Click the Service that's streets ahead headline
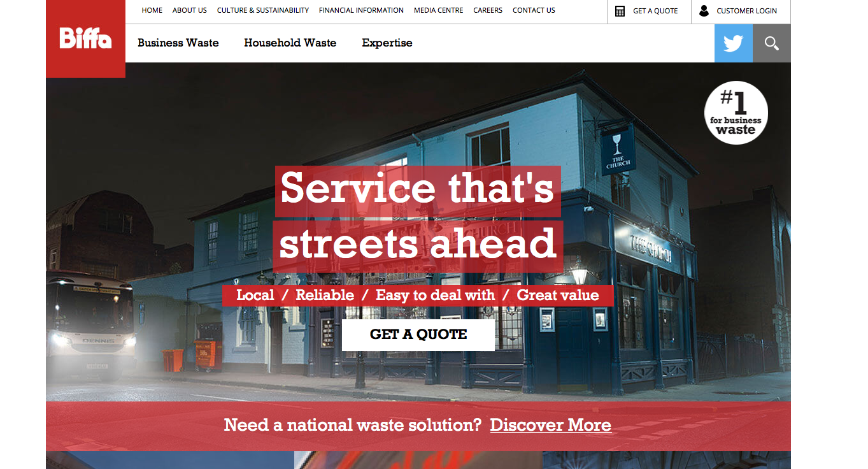Image resolution: width=868 pixels, height=469 pixels. coord(418,217)
